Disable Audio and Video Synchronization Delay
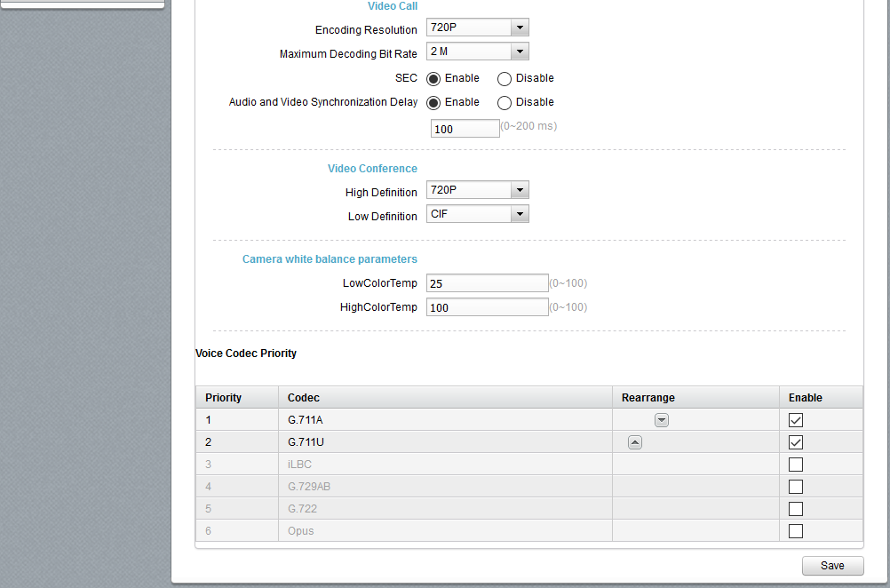Screen dimensions: 890x588 pyautogui.click(x=505, y=103)
